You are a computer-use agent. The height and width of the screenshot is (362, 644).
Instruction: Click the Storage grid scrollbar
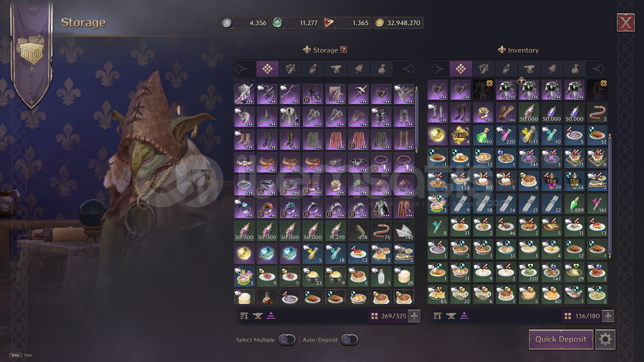click(416, 119)
